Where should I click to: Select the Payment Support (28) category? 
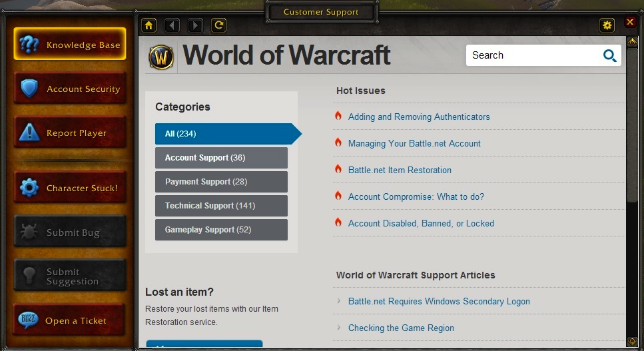(x=221, y=181)
